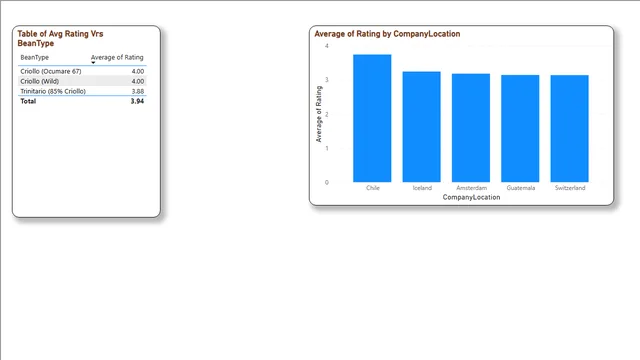Click the 3.88 rating value

point(138,91)
